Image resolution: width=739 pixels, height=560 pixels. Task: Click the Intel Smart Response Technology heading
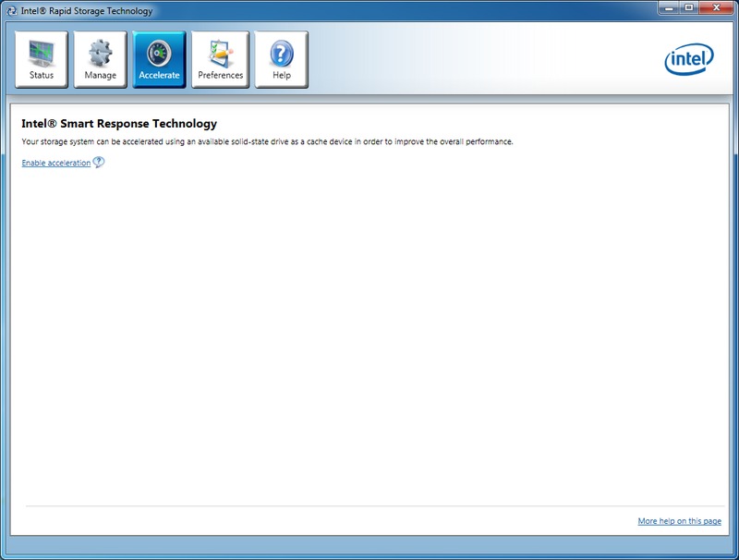click(119, 123)
